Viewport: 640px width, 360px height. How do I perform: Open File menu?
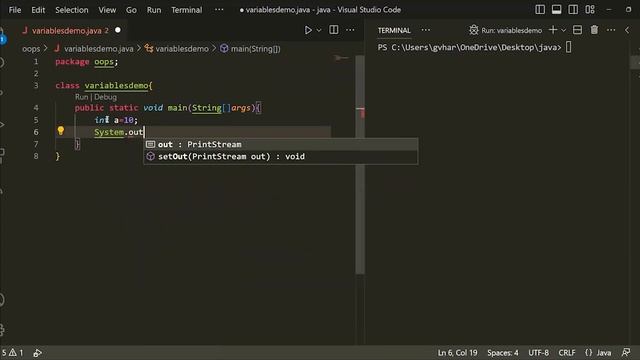click(x=15, y=10)
